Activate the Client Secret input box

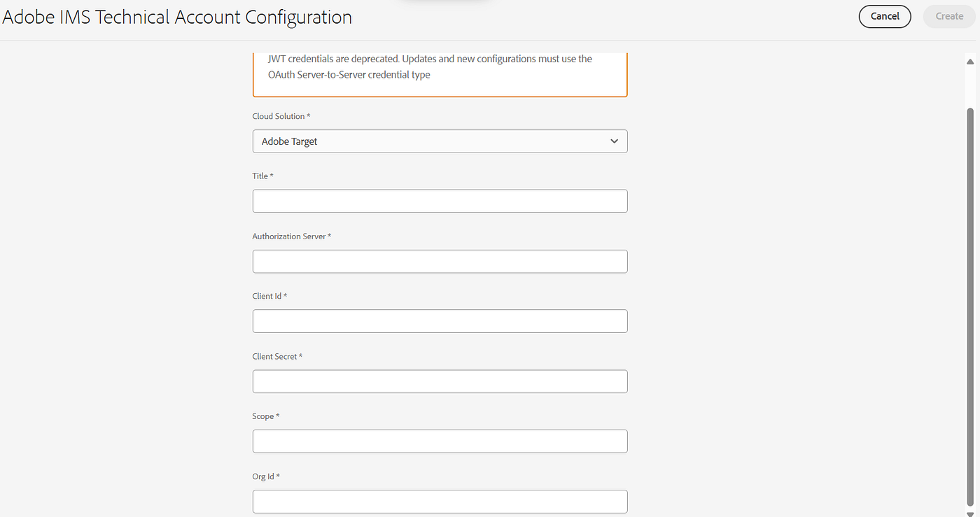(440, 381)
